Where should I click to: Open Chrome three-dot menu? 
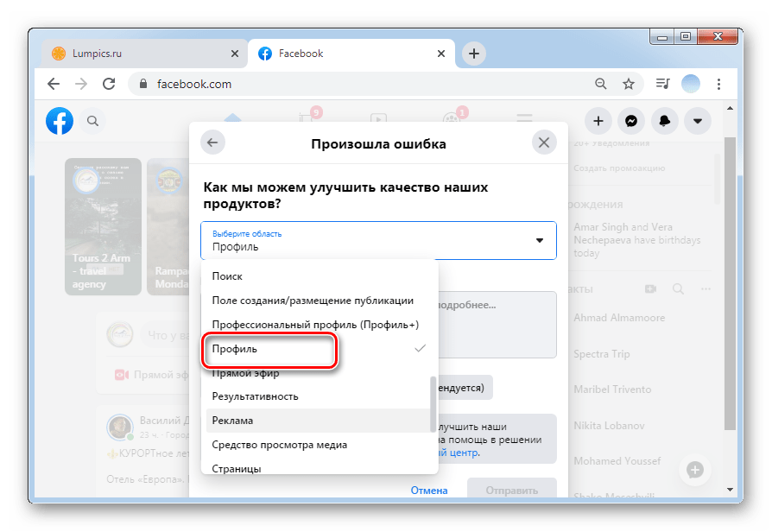(x=718, y=85)
